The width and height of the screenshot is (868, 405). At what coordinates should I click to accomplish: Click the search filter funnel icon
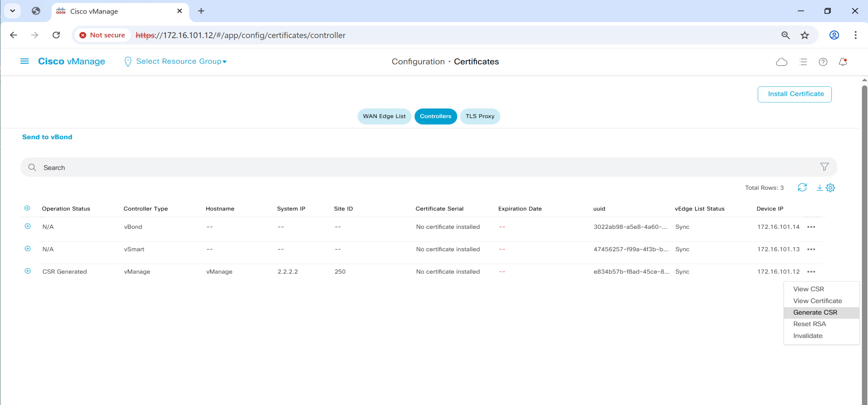pyautogui.click(x=824, y=167)
